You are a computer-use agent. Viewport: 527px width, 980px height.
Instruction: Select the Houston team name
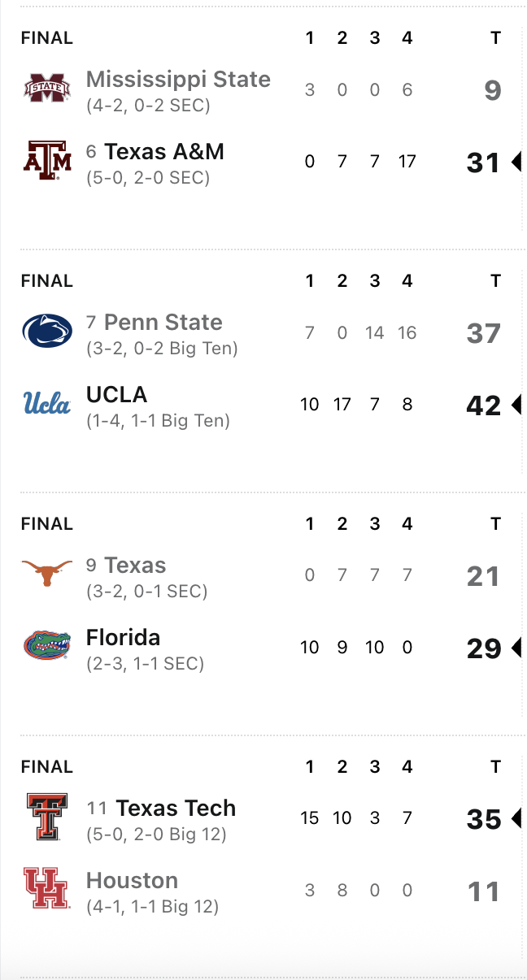click(132, 881)
